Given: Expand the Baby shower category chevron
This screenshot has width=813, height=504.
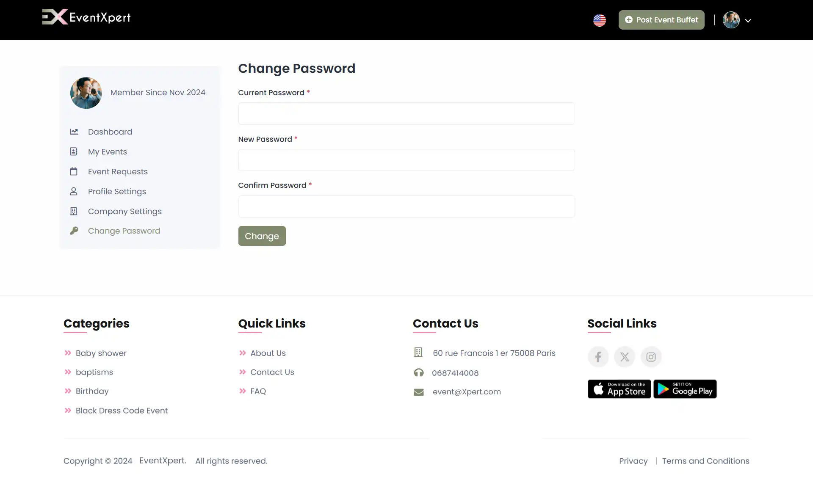Looking at the screenshot, I should [x=68, y=353].
